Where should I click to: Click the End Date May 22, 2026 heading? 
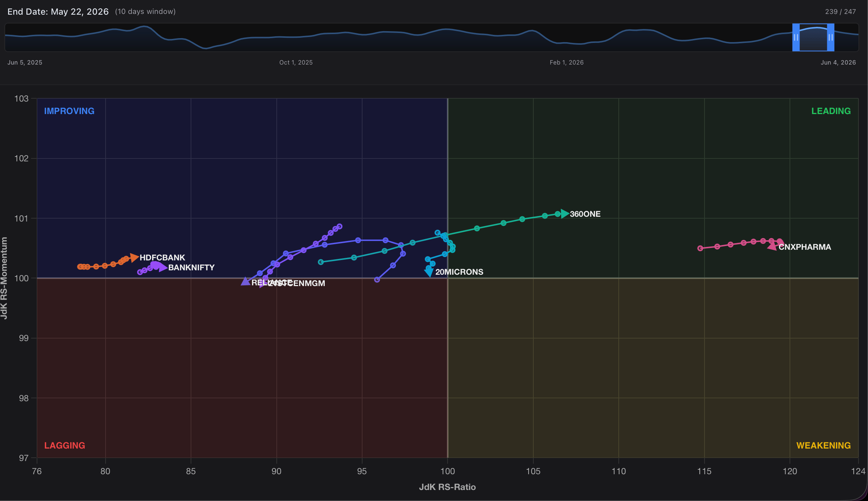[58, 12]
